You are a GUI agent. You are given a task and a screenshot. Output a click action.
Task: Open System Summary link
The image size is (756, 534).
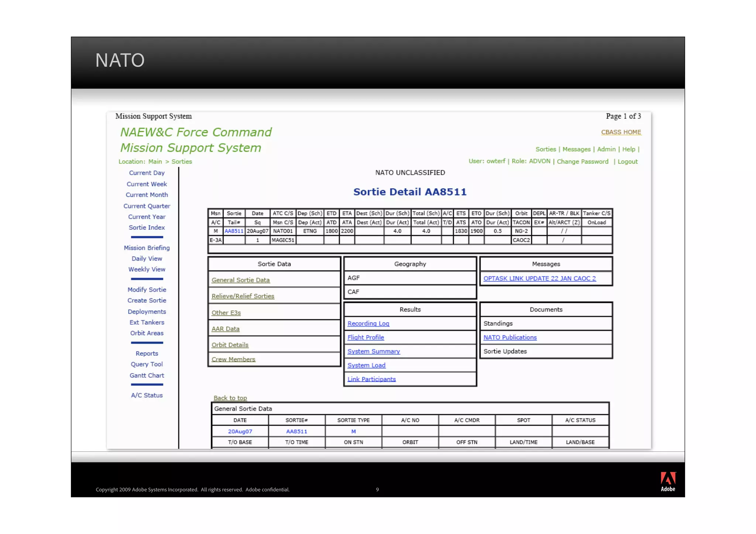374,351
